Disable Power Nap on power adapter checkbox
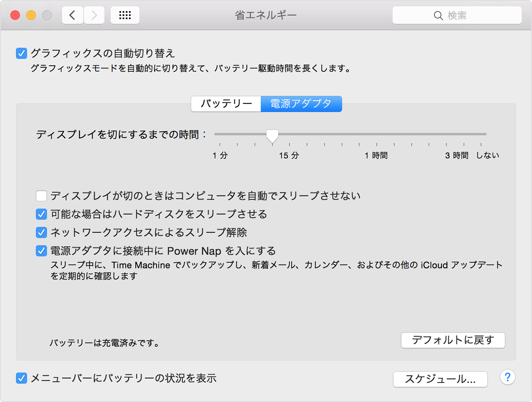532x402 pixels. point(41,251)
